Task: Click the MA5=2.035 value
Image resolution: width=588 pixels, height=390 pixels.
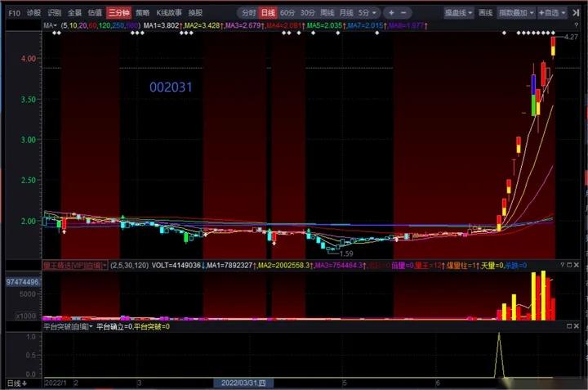Action: pyautogui.click(x=326, y=25)
